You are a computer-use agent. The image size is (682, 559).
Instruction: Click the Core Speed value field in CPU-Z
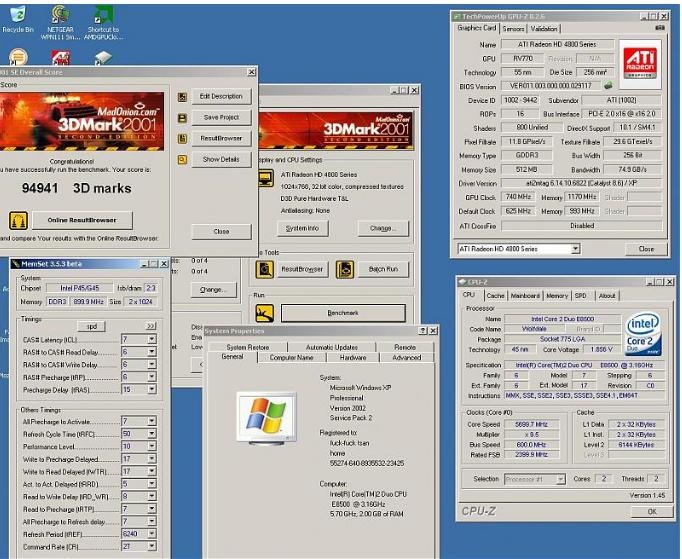[x=532, y=424]
